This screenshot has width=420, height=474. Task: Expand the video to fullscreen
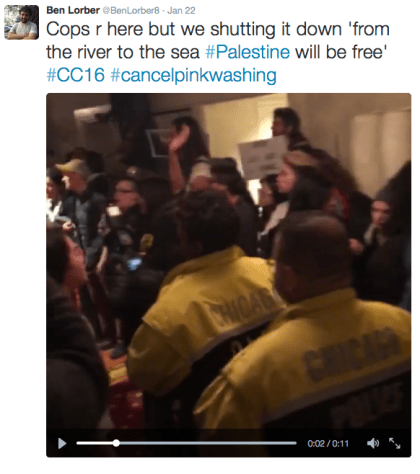395,443
